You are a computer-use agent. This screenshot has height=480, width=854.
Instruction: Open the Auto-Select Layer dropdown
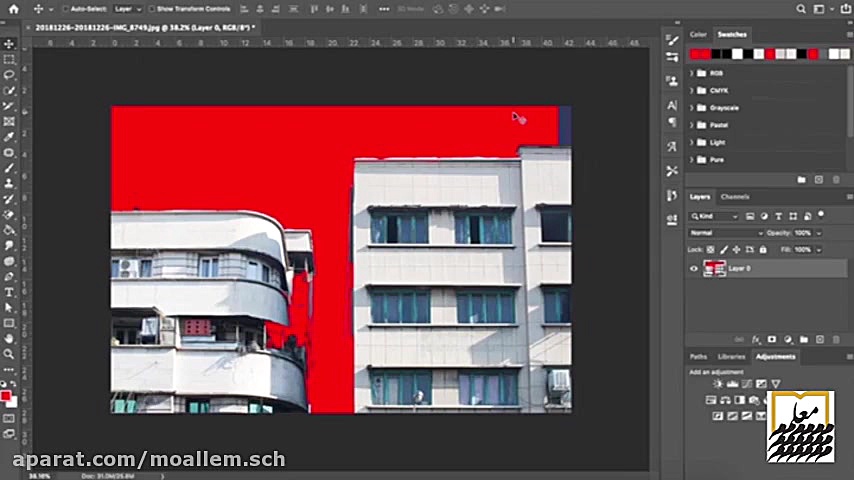[x=127, y=9]
